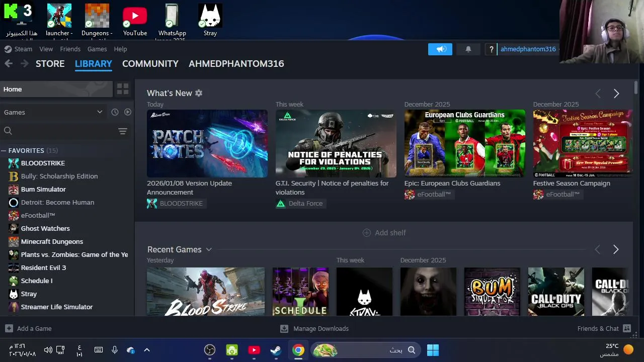Switch to the COMMUNITY tab
Viewport: 644px width, 362px height.
pos(150,64)
